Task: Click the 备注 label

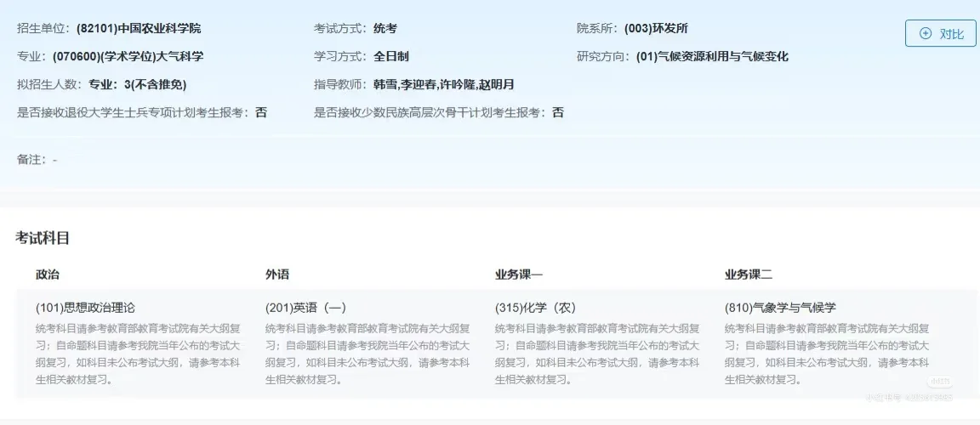Action: 32,160
